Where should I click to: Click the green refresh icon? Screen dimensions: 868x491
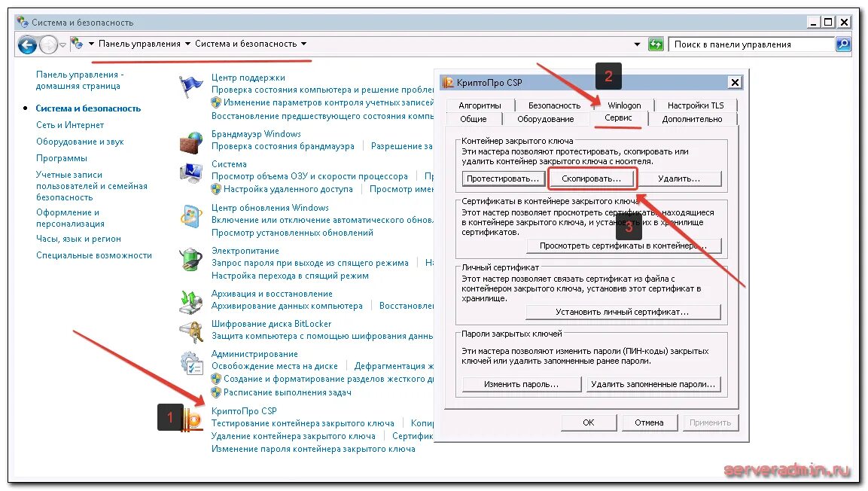pyautogui.click(x=656, y=44)
